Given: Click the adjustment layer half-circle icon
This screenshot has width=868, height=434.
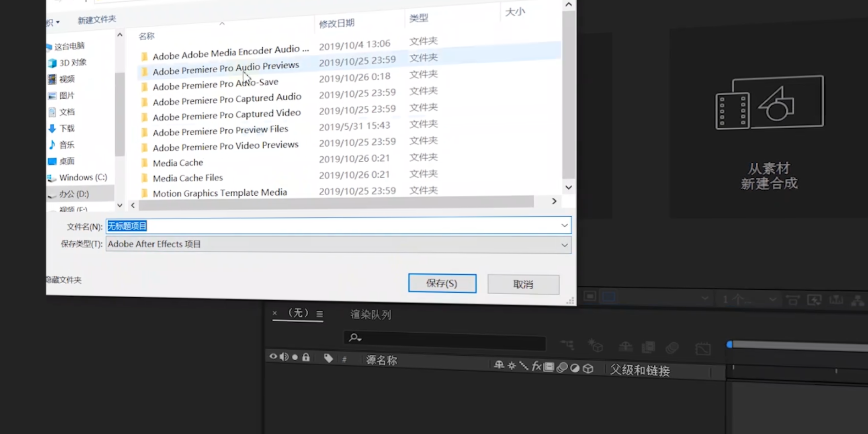Looking at the screenshot, I should [575, 368].
